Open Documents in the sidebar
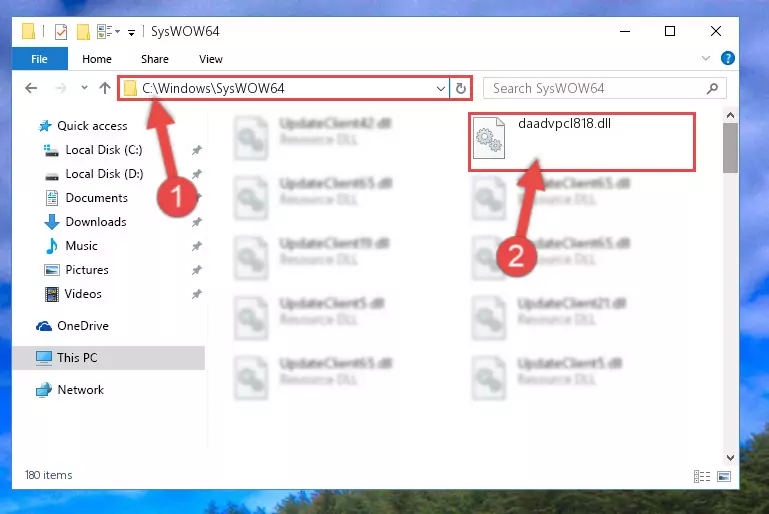This screenshot has width=769, height=514. point(96,198)
